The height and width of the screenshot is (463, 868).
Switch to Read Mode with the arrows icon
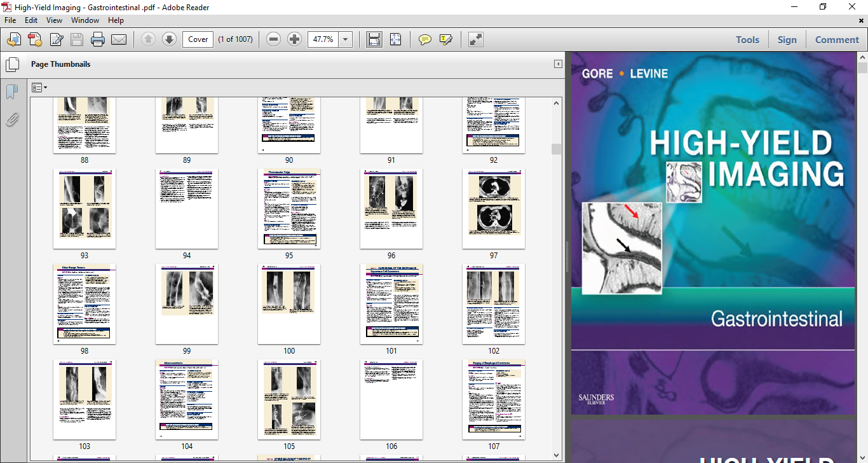[475, 39]
